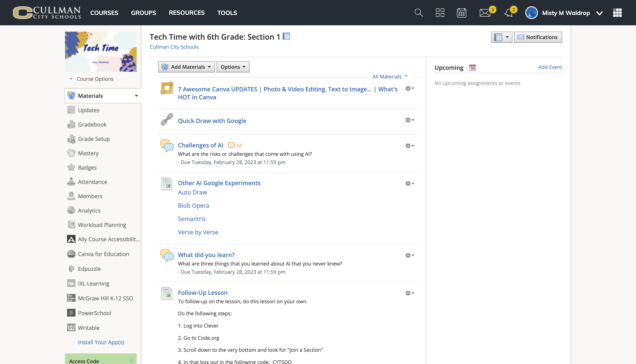The width and height of the screenshot is (636, 364).
Task: Open the app launcher grid icon
Action: tap(617, 12)
